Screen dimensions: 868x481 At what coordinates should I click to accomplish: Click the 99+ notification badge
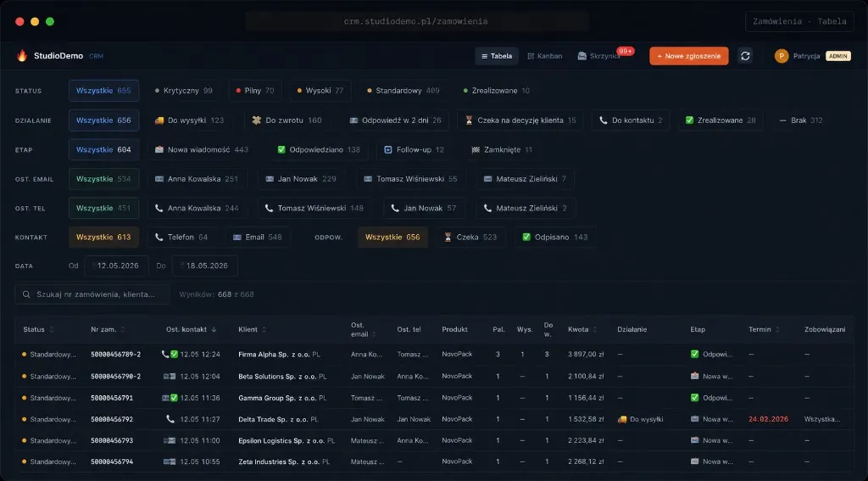tap(626, 51)
